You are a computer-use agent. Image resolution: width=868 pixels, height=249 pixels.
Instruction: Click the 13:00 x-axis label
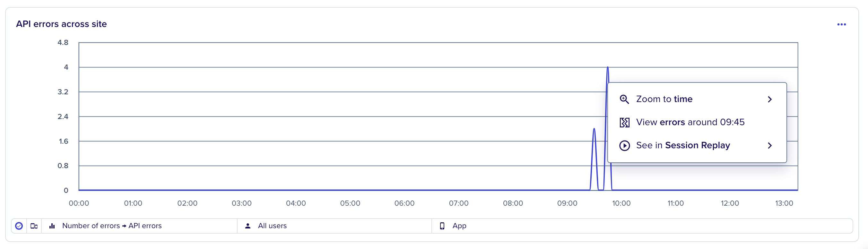784,203
